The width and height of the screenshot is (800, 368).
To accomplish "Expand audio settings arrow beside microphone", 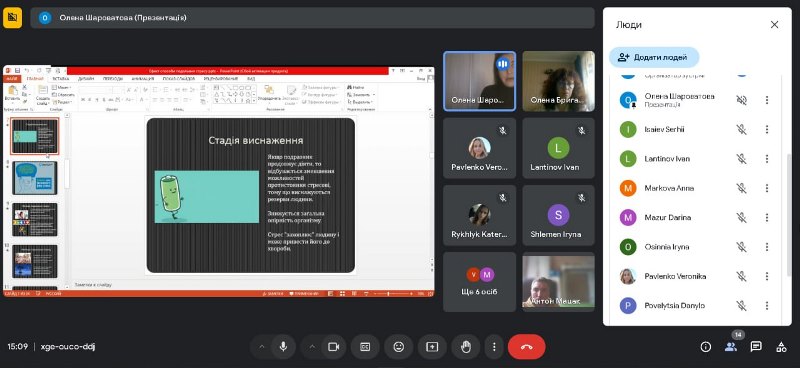I will pyautogui.click(x=262, y=347).
